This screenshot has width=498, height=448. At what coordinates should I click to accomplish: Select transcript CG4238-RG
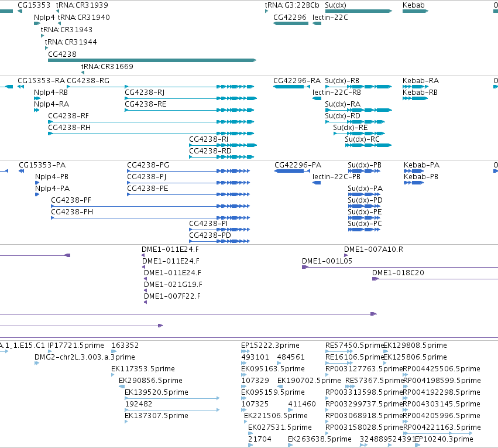click(x=88, y=81)
